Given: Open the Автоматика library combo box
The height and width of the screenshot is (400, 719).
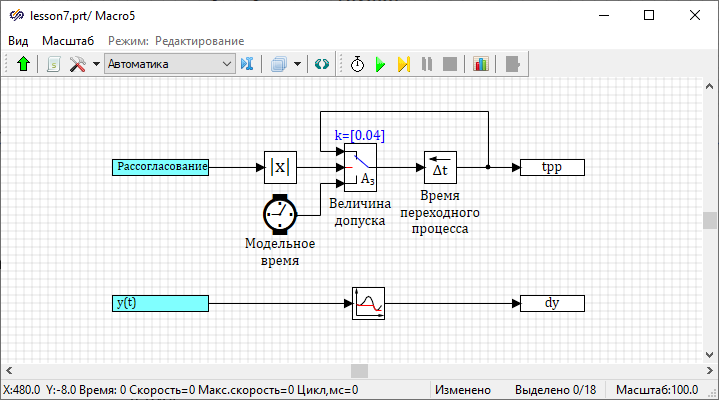Looking at the screenshot, I should coord(169,64).
